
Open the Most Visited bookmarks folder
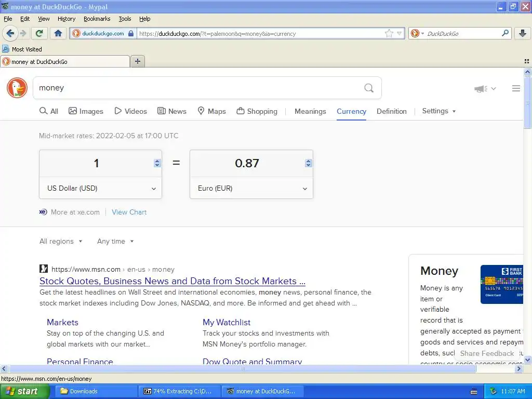pyautogui.click(x=22, y=49)
